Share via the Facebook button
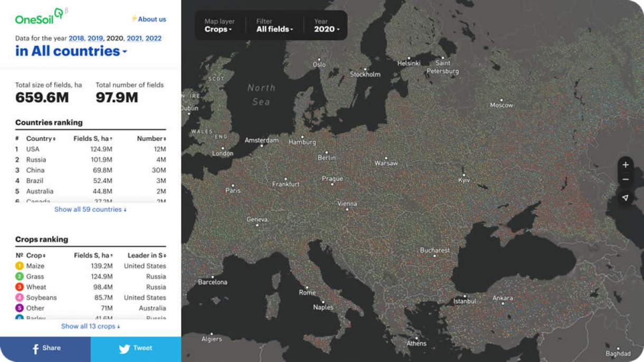Image resolution: width=644 pixels, height=362 pixels. pos(45,349)
